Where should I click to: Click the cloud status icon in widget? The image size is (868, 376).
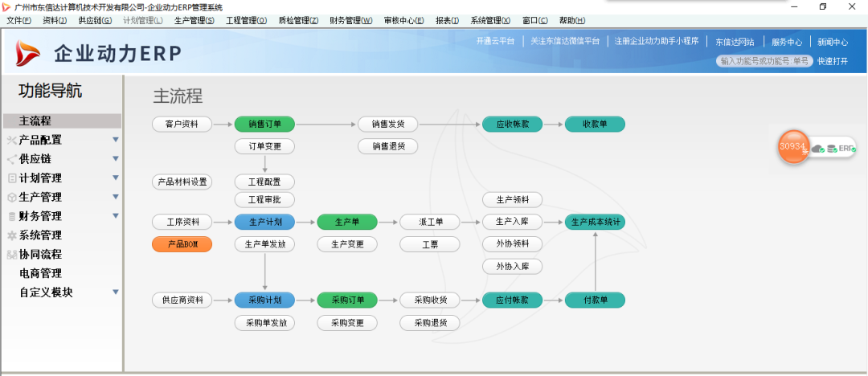click(817, 149)
